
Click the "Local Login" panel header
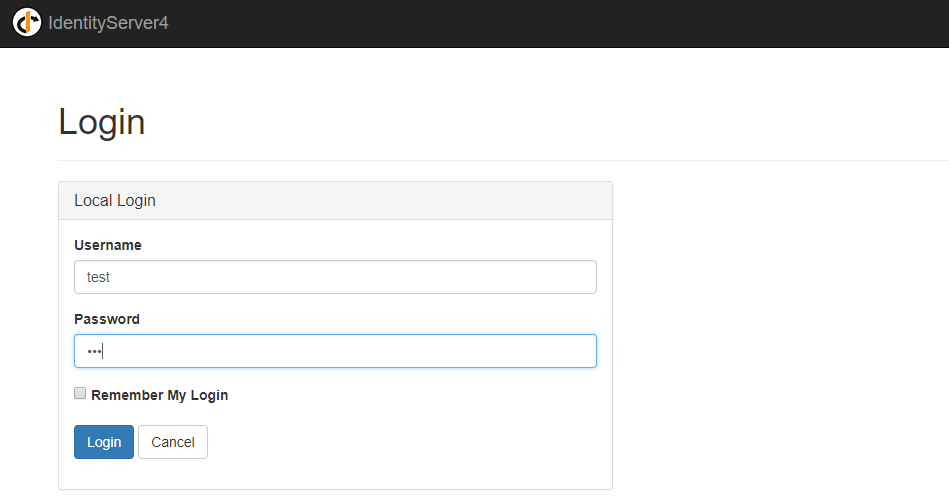(x=115, y=200)
